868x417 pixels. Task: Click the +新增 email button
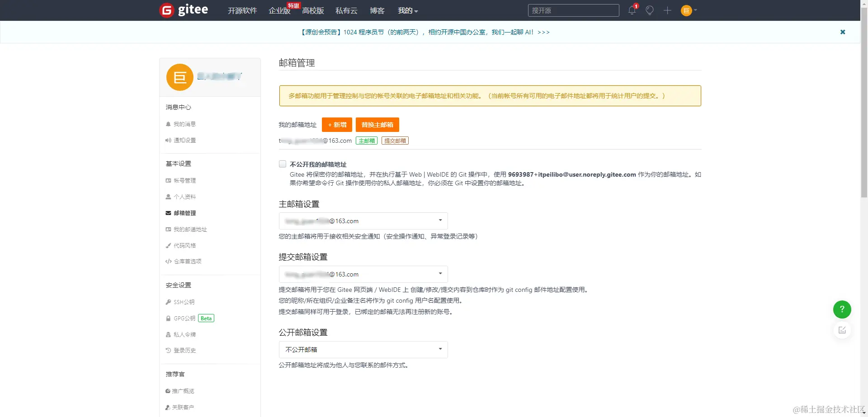pos(336,125)
